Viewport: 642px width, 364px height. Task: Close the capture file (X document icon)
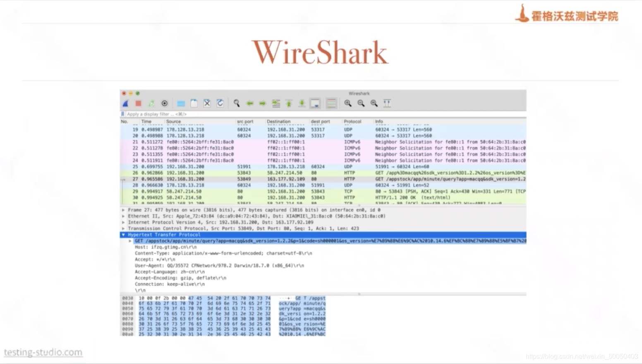[207, 103]
